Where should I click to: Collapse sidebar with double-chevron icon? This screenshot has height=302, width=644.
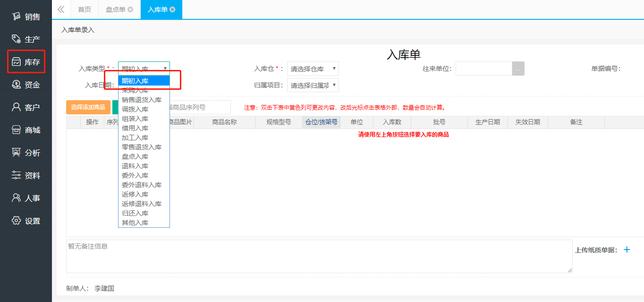[61, 9]
